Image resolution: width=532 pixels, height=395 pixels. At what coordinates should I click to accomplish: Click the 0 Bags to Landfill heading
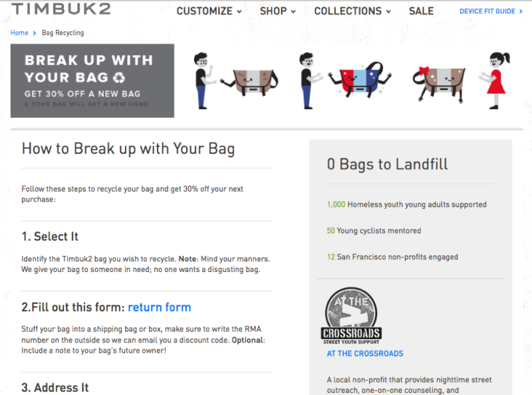(387, 164)
